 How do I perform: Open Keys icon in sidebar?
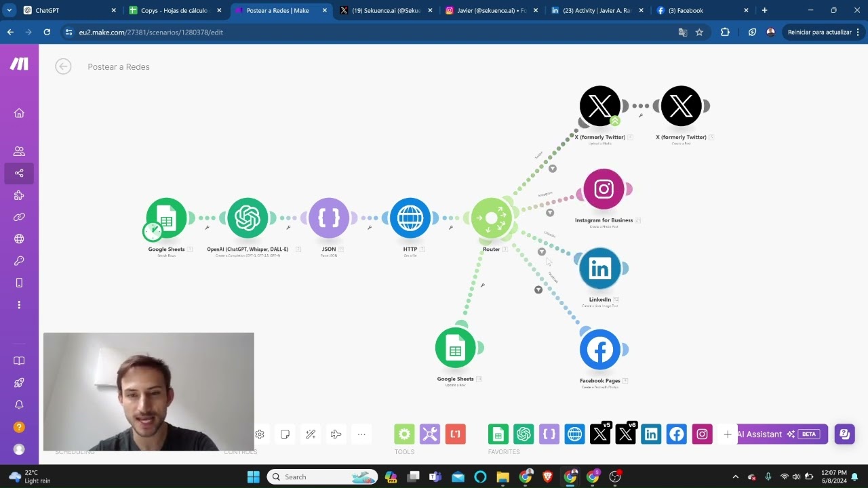(x=19, y=261)
